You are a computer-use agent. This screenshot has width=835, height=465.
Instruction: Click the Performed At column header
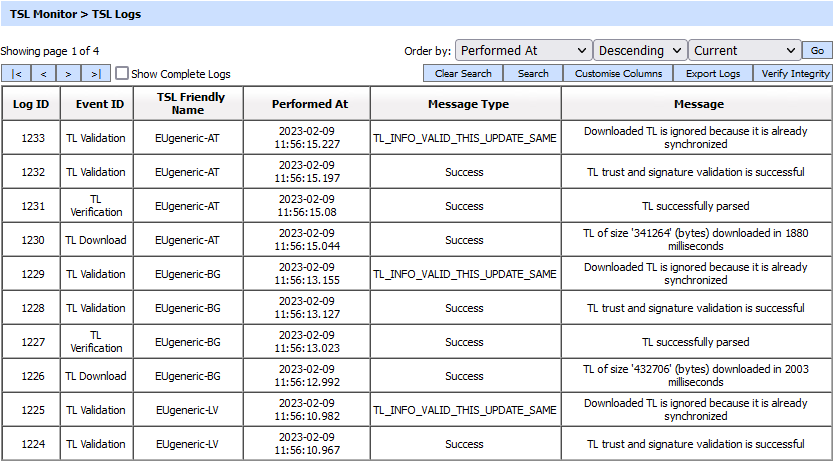tap(310, 104)
